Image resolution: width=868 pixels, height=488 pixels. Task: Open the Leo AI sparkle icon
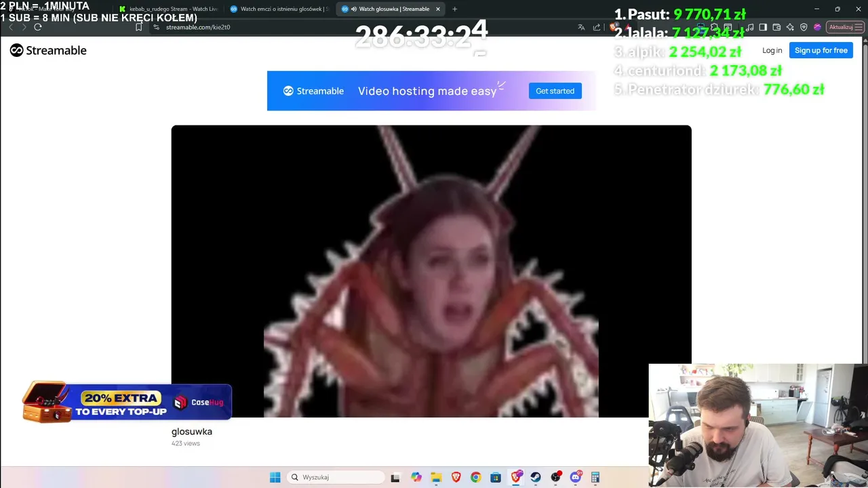point(790,27)
